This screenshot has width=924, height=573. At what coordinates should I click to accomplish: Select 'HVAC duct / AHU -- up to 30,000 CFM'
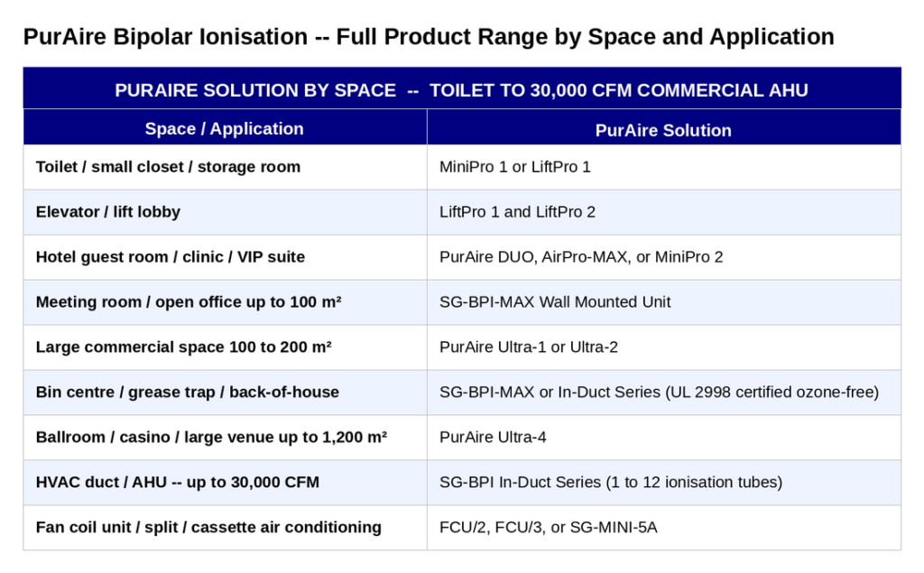[x=225, y=482]
